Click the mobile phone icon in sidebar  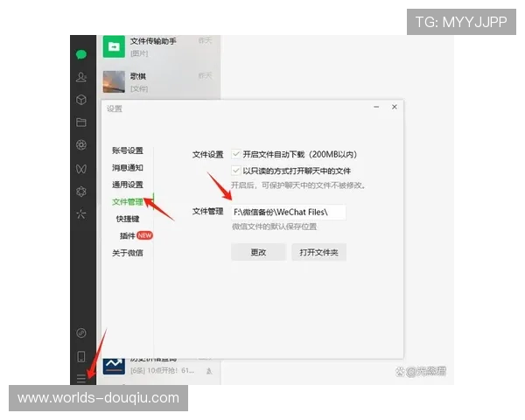coord(81,356)
